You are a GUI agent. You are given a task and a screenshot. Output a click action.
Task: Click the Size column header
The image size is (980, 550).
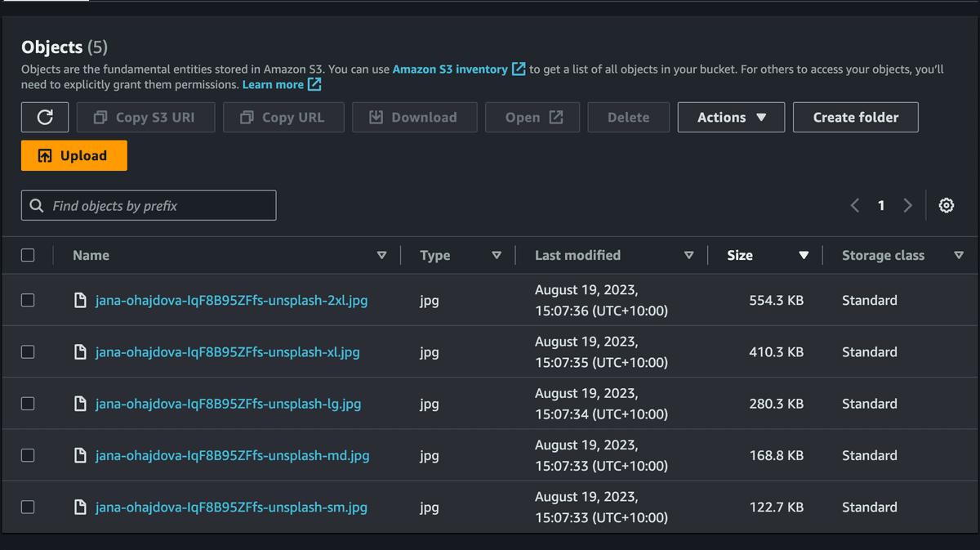(740, 255)
